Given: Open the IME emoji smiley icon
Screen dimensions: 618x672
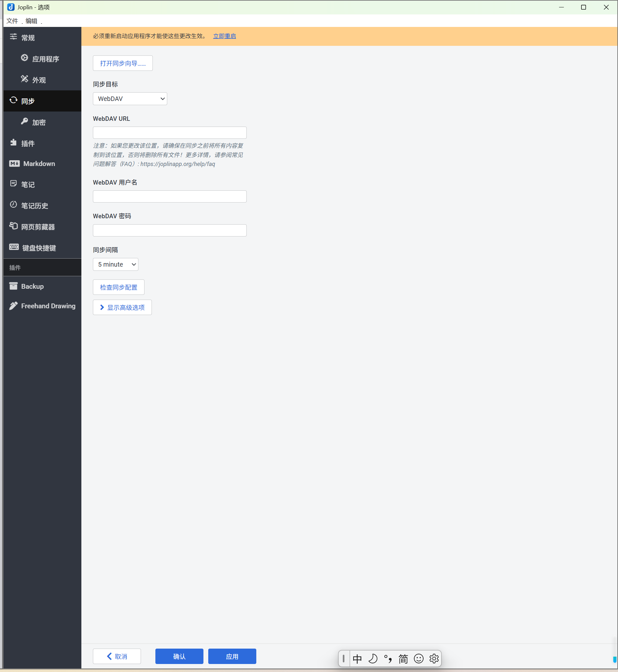Looking at the screenshot, I should click(419, 659).
